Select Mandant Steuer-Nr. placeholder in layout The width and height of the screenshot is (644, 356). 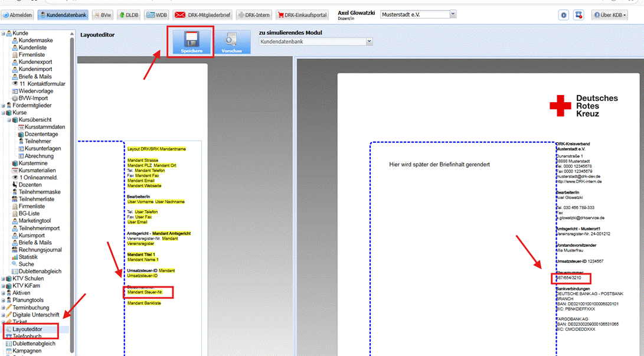click(x=145, y=292)
